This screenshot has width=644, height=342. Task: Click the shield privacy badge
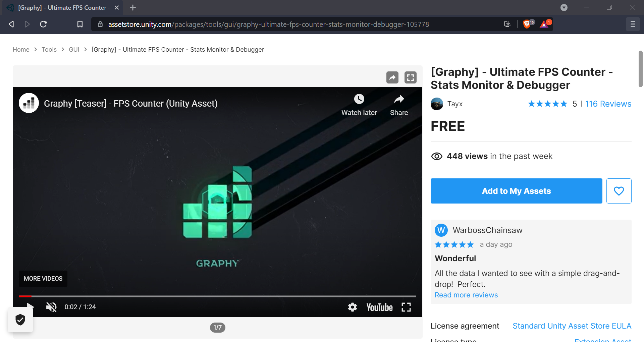point(20,320)
